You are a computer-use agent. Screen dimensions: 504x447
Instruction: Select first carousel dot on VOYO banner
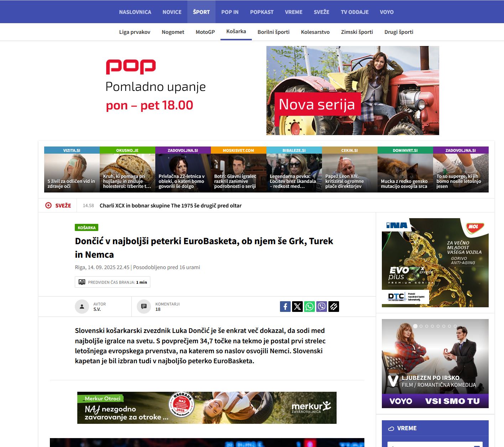[x=415, y=326]
